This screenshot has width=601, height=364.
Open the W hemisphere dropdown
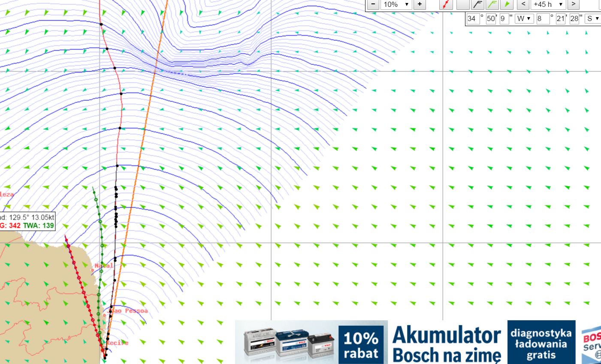(524, 18)
